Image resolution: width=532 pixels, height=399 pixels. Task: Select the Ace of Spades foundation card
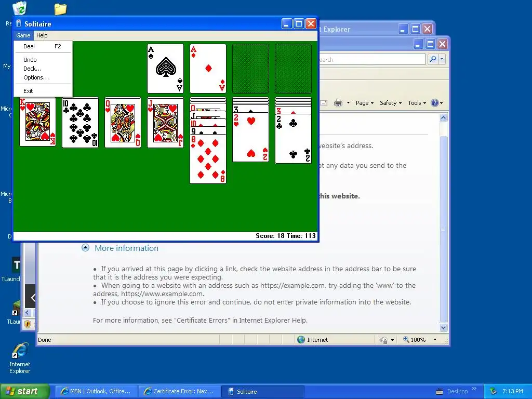165,68
